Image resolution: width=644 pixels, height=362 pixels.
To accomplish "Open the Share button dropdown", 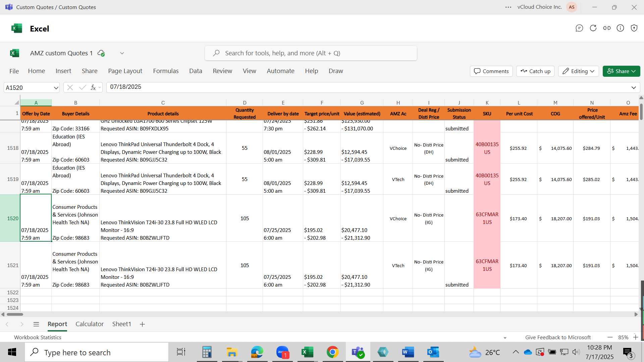I will coord(622,71).
